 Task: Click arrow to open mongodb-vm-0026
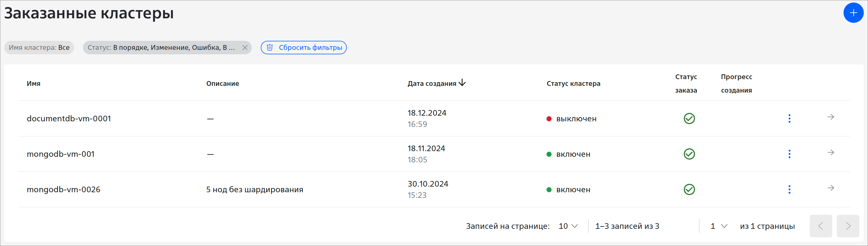click(831, 188)
